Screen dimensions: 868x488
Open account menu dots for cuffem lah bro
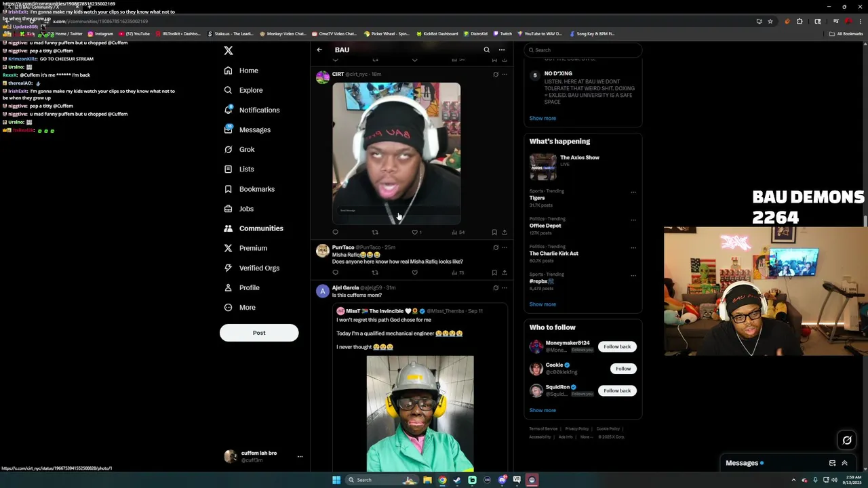pyautogui.click(x=300, y=457)
